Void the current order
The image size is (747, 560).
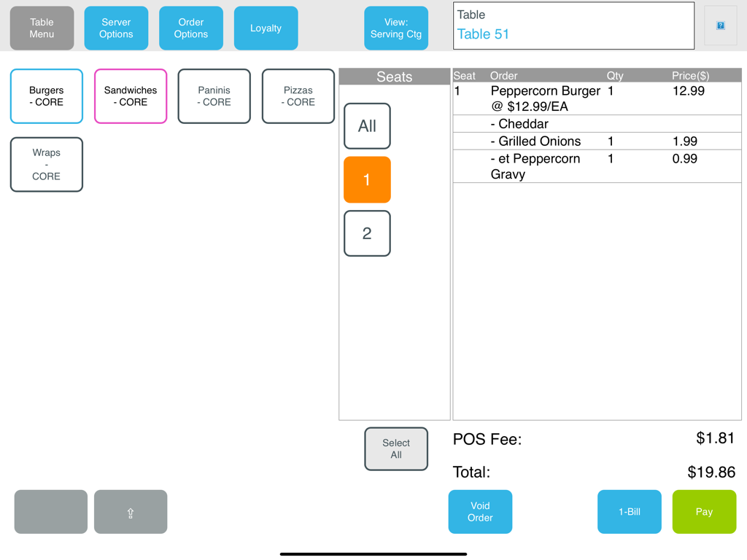480,512
